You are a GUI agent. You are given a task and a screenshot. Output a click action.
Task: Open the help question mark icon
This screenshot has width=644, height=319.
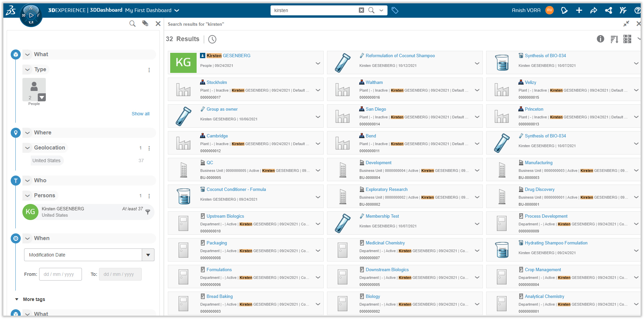point(637,10)
